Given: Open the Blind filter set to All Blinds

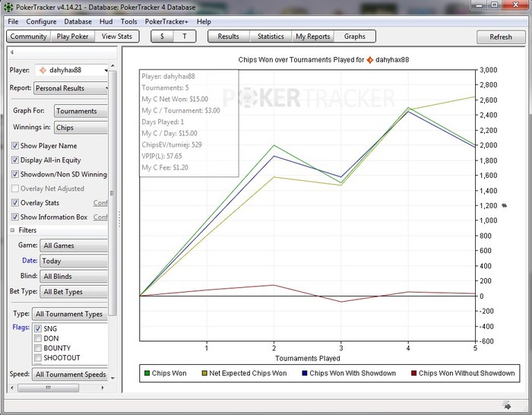Looking at the screenshot, I should point(74,276).
